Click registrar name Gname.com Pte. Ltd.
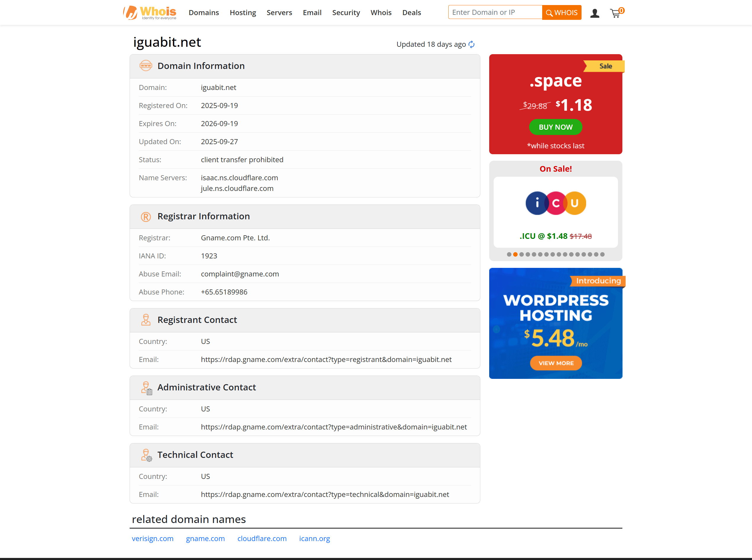The width and height of the screenshot is (752, 560). point(235,238)
